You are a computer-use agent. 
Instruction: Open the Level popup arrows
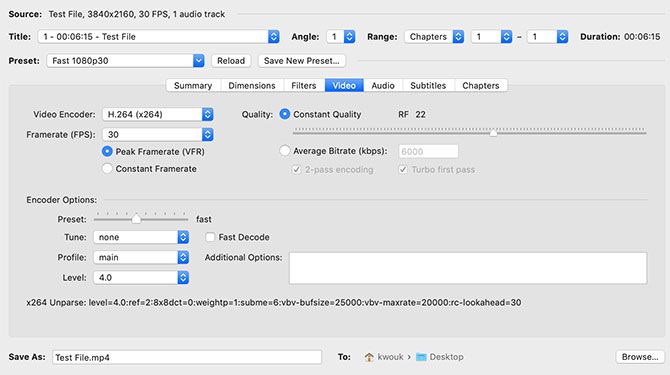[x=183, y=278]
